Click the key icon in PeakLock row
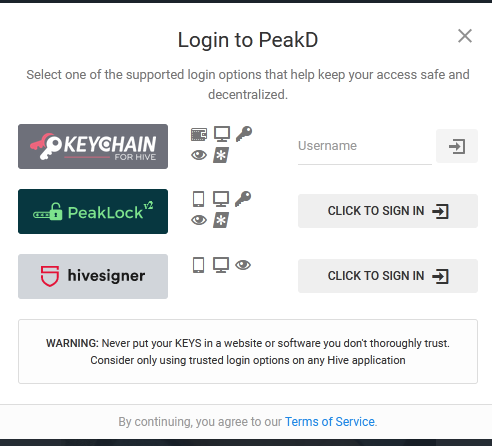492x446 pixels. (x=243, y=199)
